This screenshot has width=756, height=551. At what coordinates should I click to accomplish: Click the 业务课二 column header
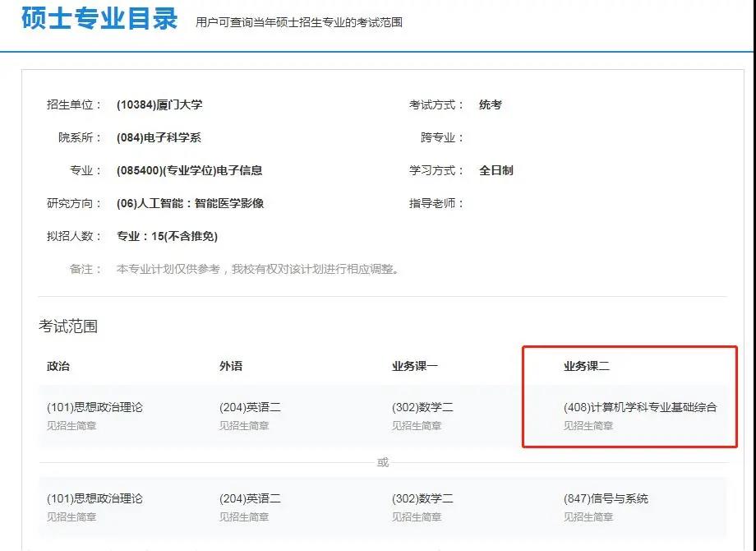[x=587, y=367]
